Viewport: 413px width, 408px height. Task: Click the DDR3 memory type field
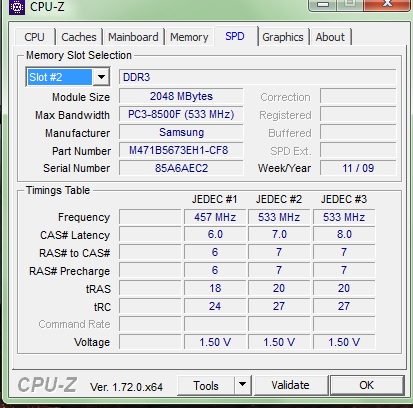click(x=258, y=77)
